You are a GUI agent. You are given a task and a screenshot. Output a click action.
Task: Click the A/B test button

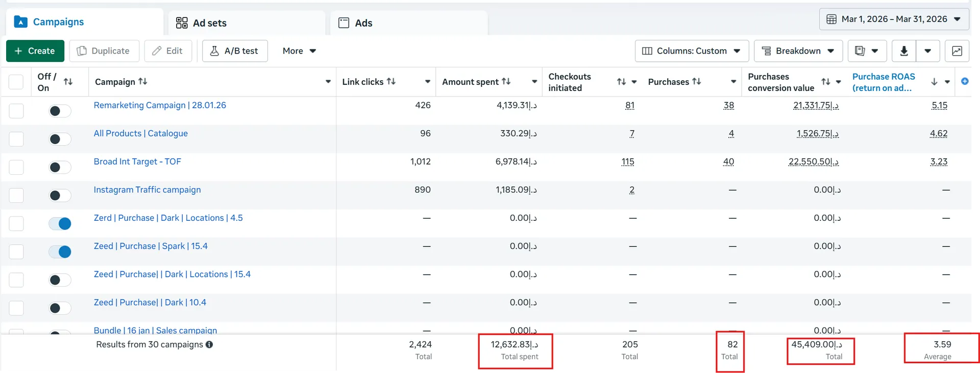pyautogui.click(x=235, y=51)
